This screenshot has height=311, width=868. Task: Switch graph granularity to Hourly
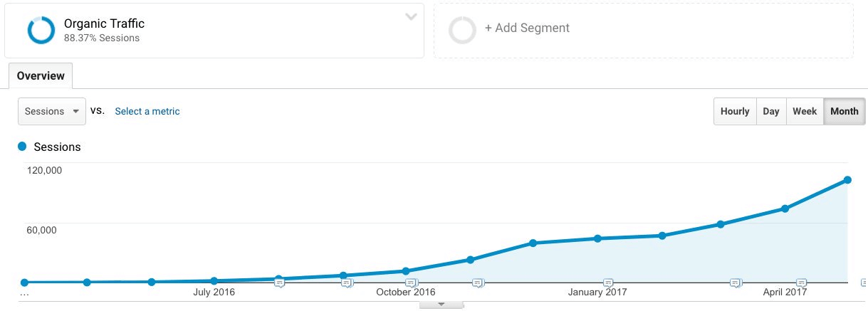pos(735,111)
